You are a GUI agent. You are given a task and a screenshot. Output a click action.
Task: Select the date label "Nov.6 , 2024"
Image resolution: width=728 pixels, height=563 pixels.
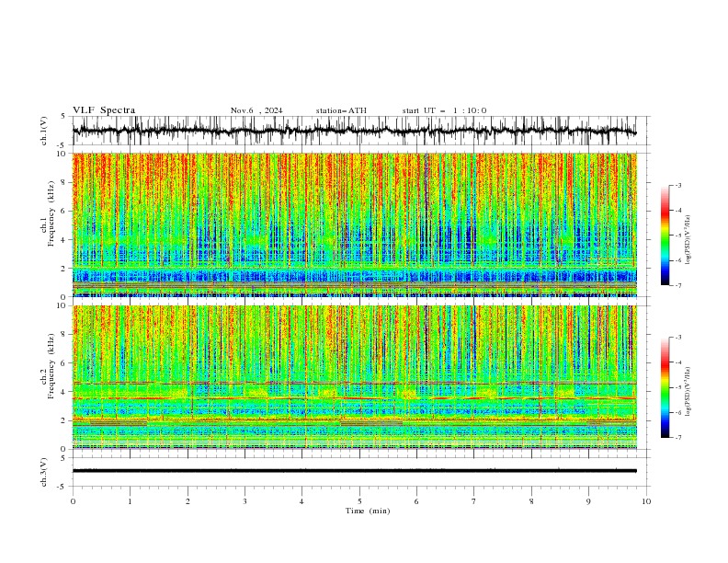[256, 110]
